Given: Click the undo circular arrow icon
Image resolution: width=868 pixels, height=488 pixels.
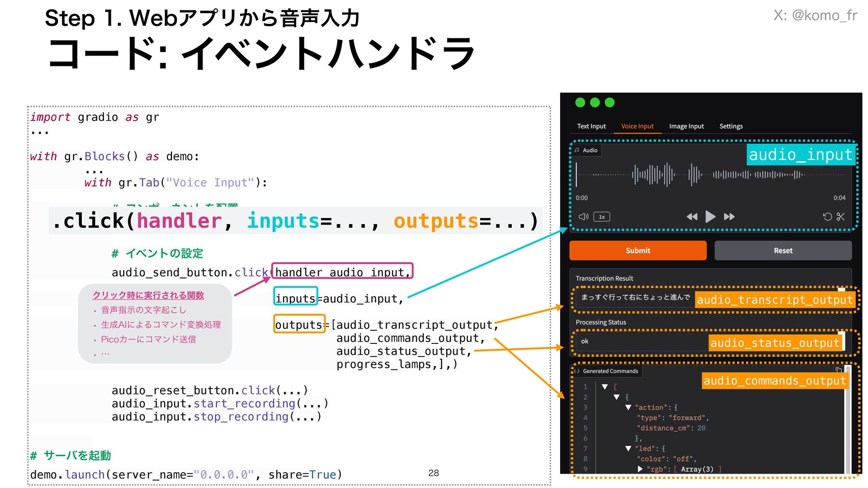Looking at the screenshot, I should pos(827,217).
